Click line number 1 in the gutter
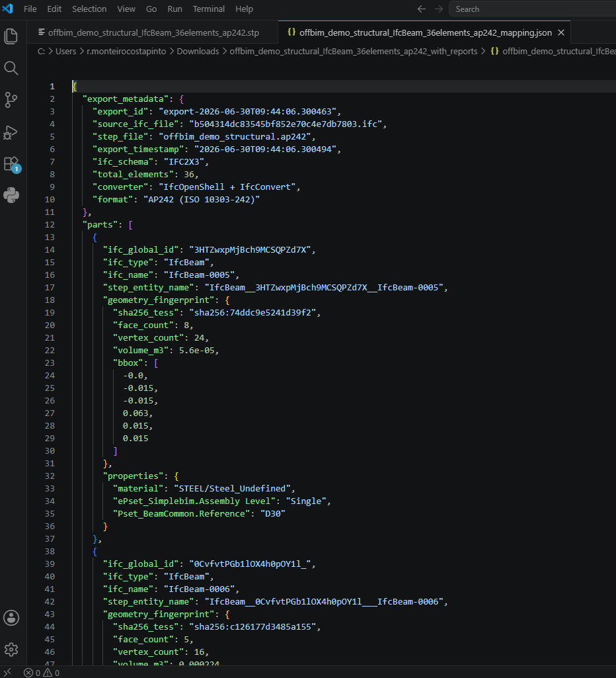The height and width of the screenshot is (678, 616). point(52,87)
